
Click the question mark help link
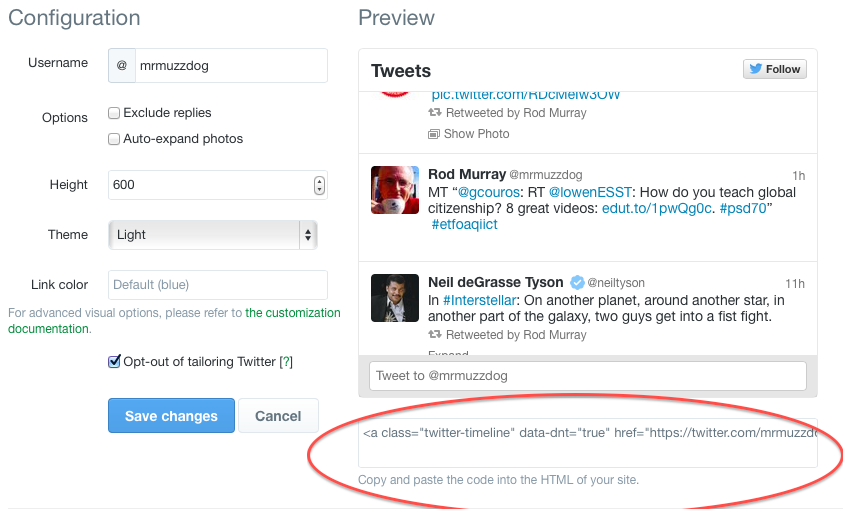pos(286,362)
